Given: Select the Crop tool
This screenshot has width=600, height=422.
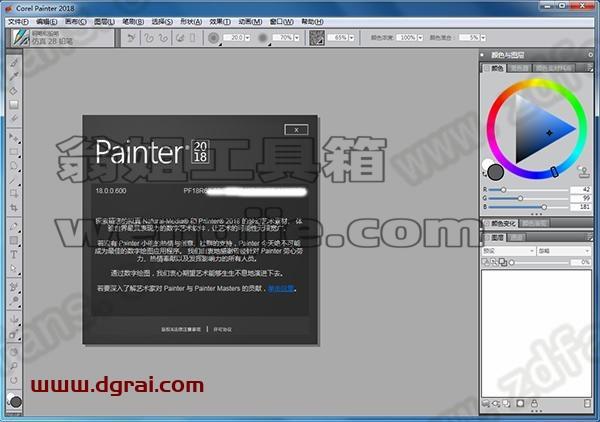Looking at the screenshot, I should (14, 208).
